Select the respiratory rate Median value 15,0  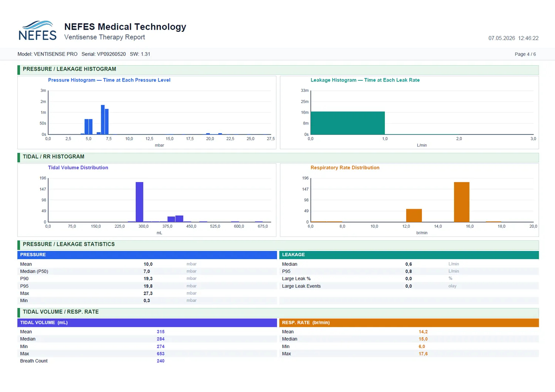tap(423, 339)
